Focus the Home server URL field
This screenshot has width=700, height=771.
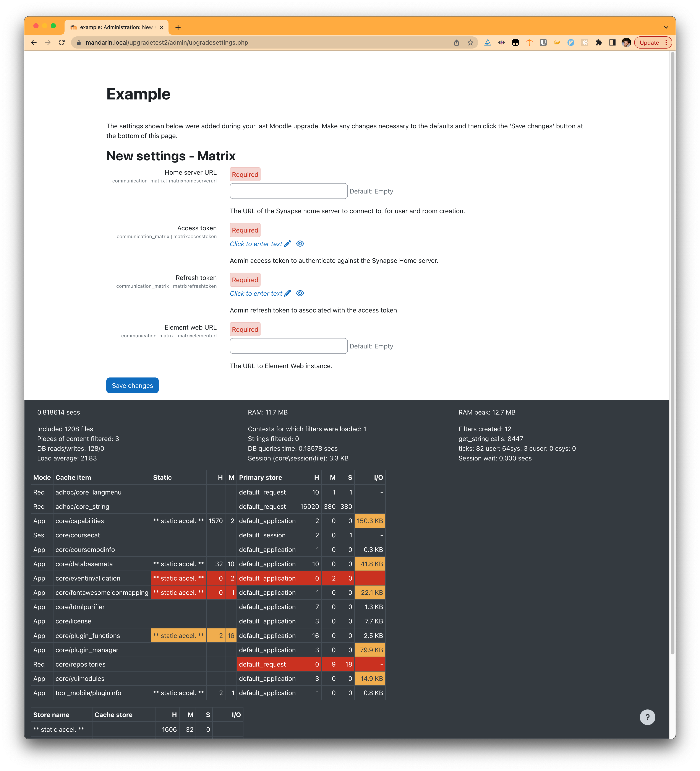click(288, 191)
